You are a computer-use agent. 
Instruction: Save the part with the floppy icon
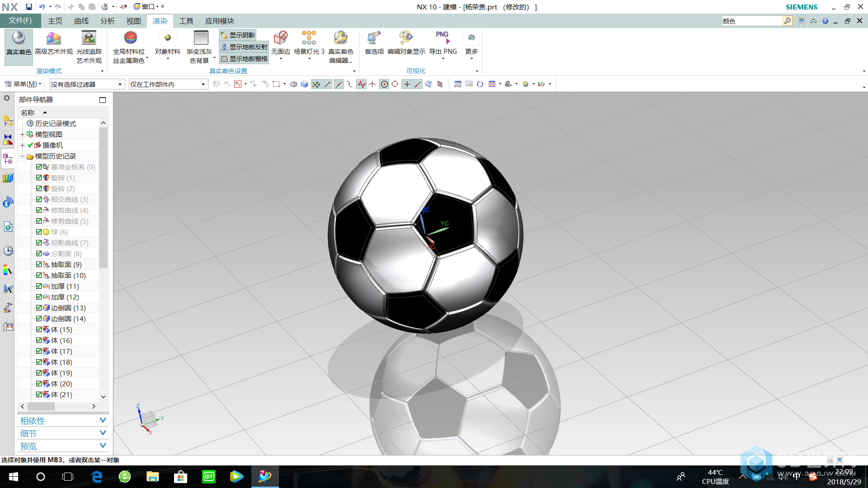pyautogui.click(x=28, y=7)
